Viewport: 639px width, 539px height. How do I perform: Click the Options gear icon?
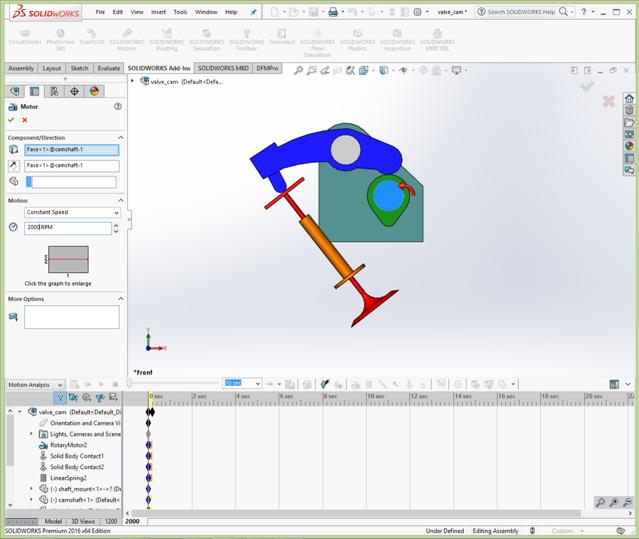(417, 12)
